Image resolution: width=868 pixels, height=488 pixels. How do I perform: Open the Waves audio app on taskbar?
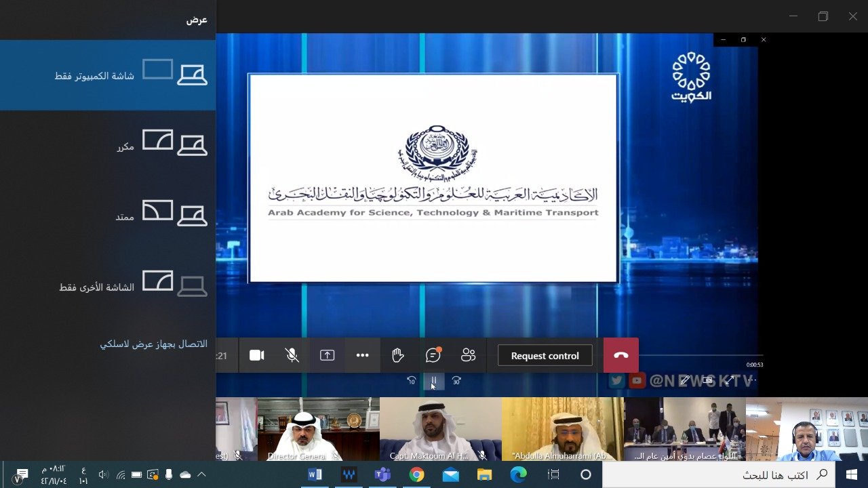point(349,475)
